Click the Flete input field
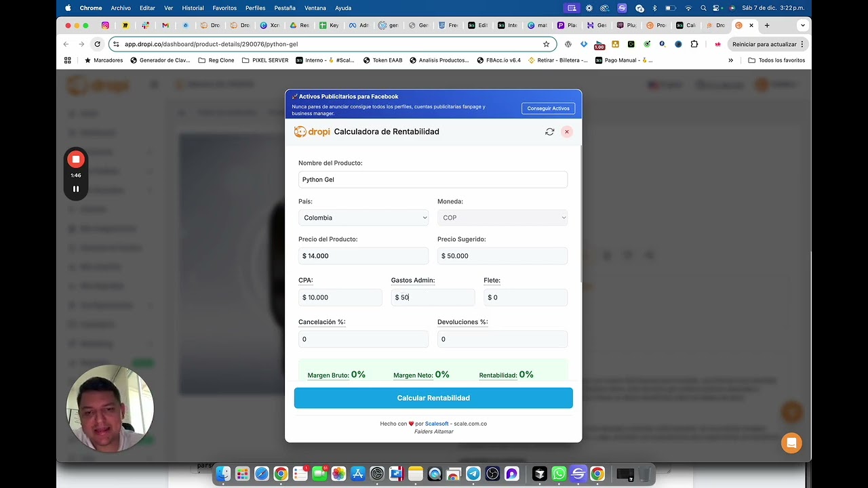This screenshot has height=488, width=868. (x=526, y=297)
